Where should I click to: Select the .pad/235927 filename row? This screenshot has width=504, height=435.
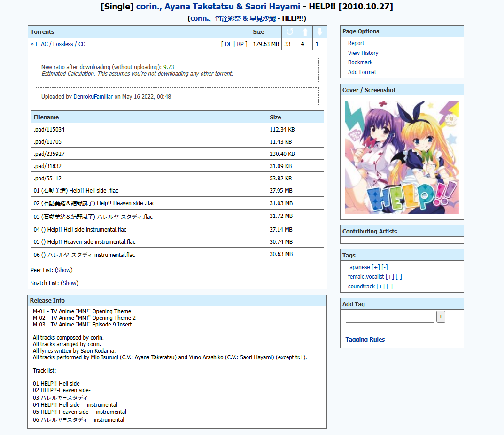coord(178,154)
